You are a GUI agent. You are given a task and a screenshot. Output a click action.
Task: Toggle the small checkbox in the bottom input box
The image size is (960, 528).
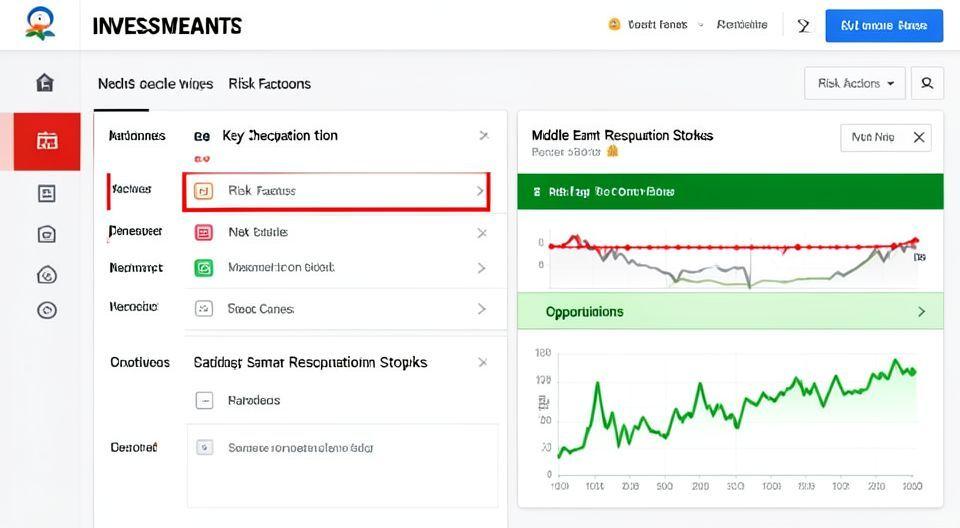204,448
